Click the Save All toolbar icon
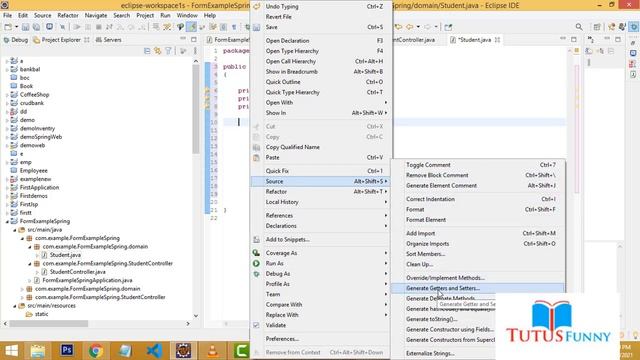 click(36, 27)
